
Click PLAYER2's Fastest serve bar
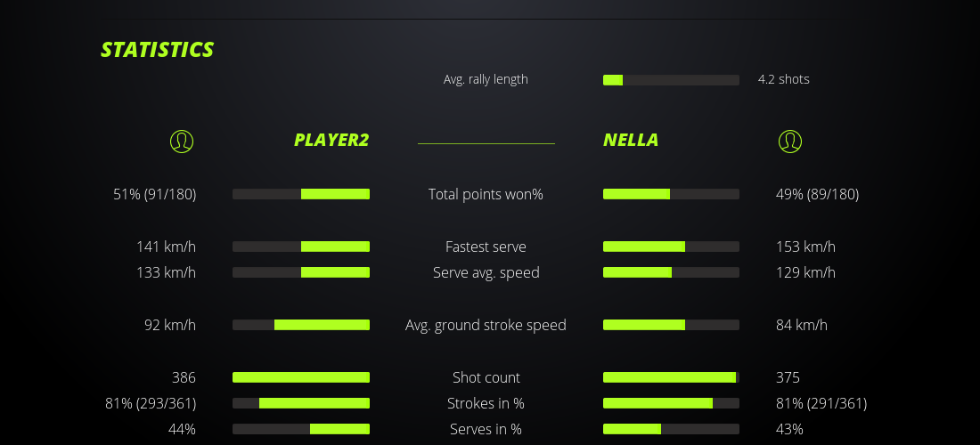pos(301,247)
